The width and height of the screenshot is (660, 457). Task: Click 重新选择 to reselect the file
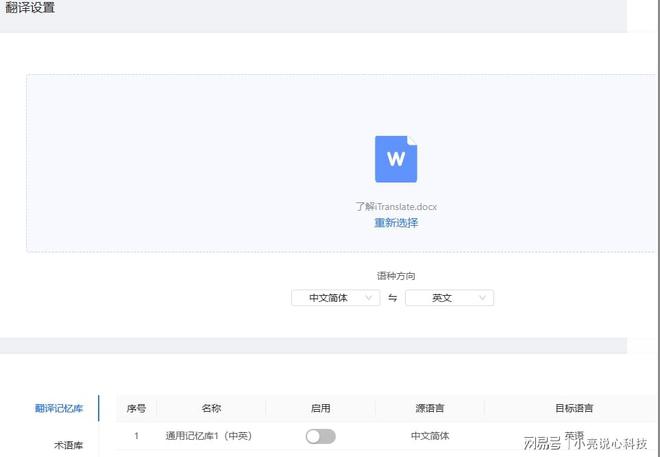pos(396,223)
